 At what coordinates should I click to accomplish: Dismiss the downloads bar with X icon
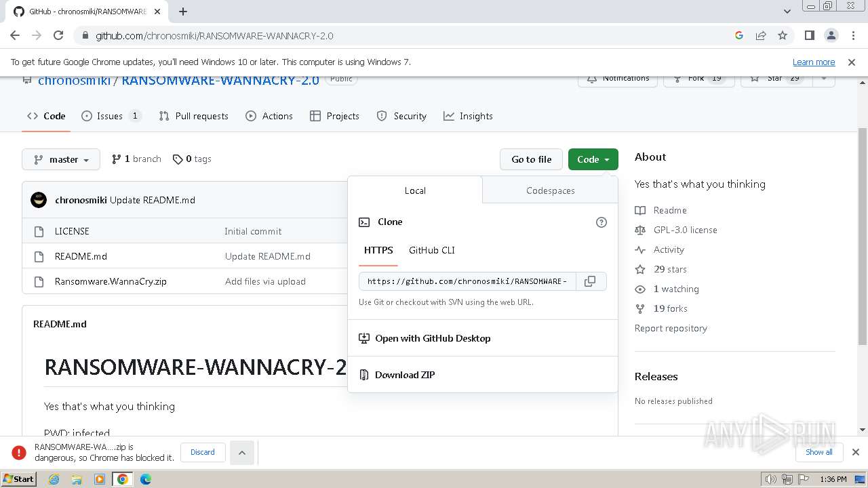(x=856, y=452)
